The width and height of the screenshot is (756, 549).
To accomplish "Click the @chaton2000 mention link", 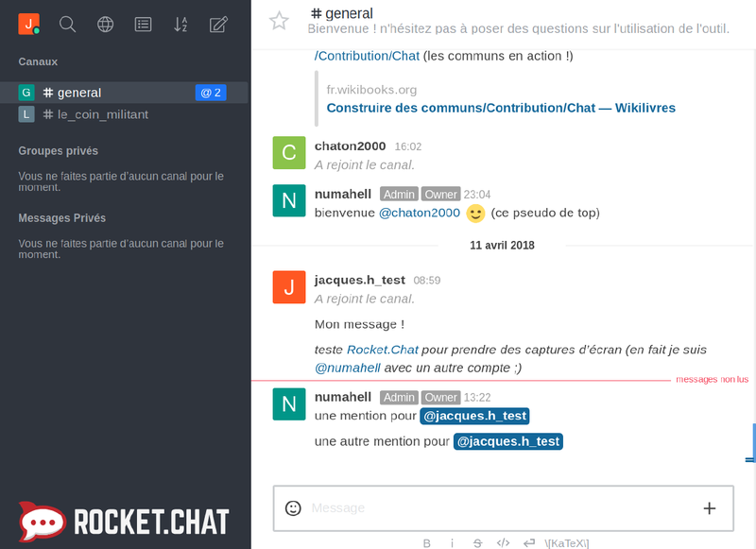I will 420,213.
